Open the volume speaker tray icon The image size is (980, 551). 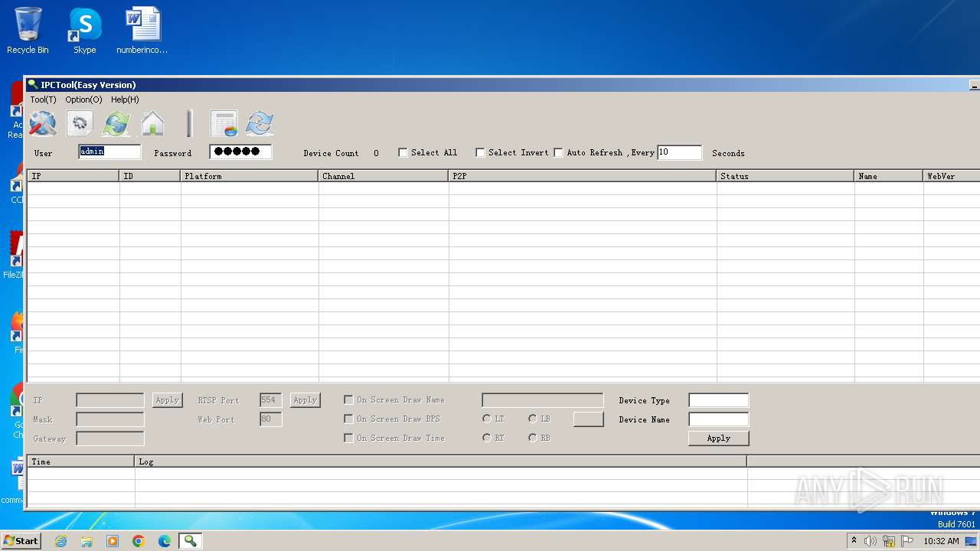click(x=871, y=541)
